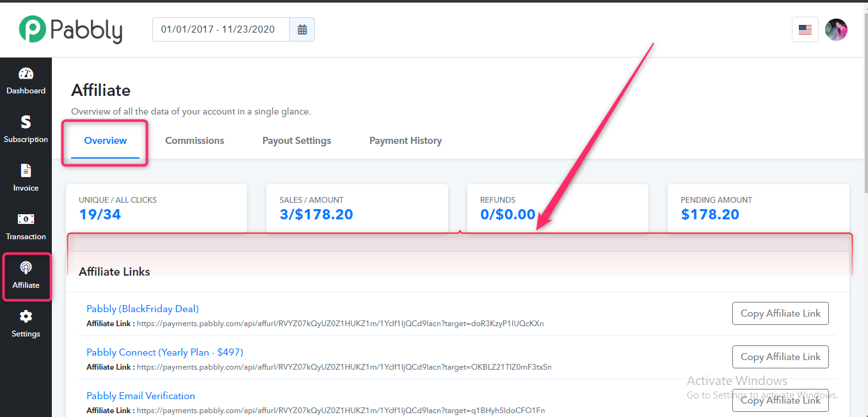The height and width of the screenshot is (417, 868).
Task: Click the Affiliate Links section heading
Action: click(x=115, y=272)
